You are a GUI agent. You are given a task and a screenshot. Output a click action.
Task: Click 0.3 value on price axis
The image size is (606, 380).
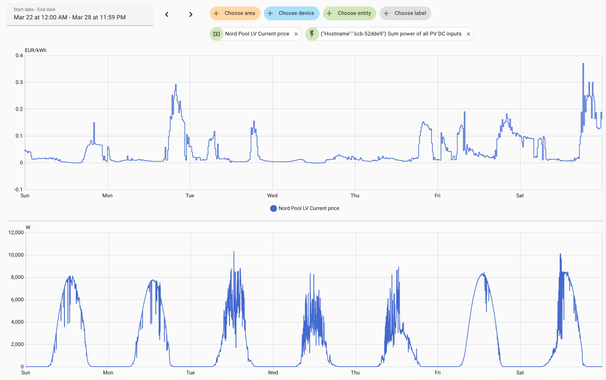pos(19,82)
